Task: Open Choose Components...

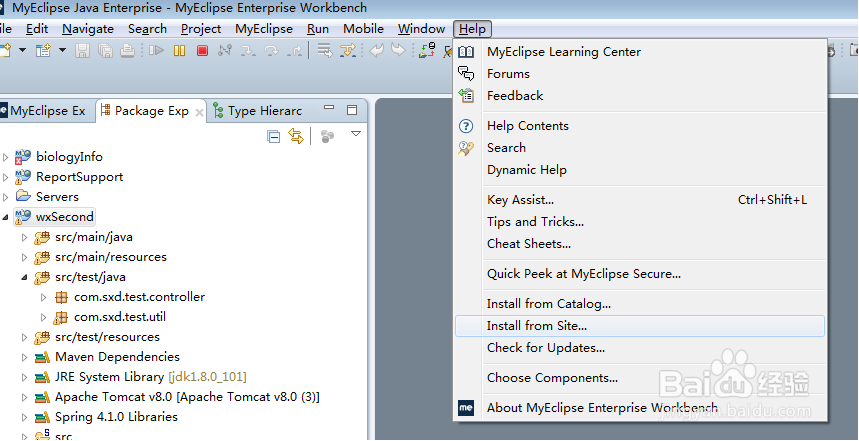Action: [640, 377]
